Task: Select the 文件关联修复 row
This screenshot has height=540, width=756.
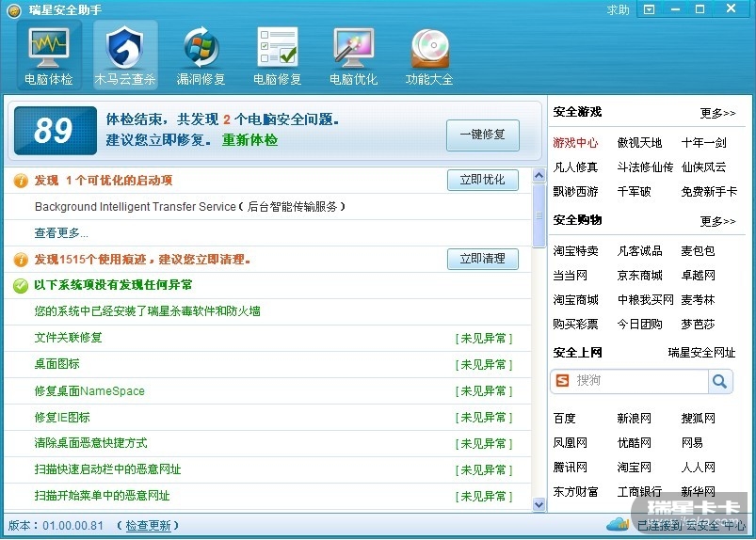Action: (267, 338)
